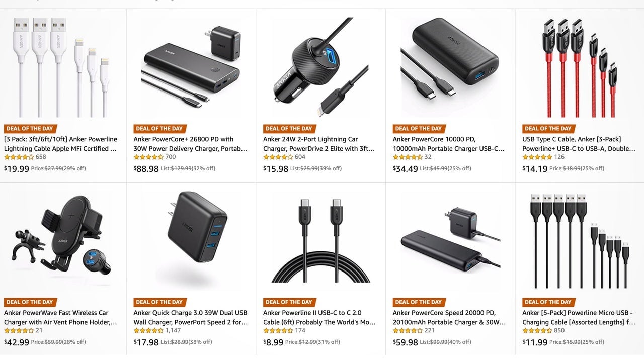Image resolution: width=644 pixels, height=362 pixels.
Task: View the 1,147 reviews for the wall charger
Action: point(173,330)
